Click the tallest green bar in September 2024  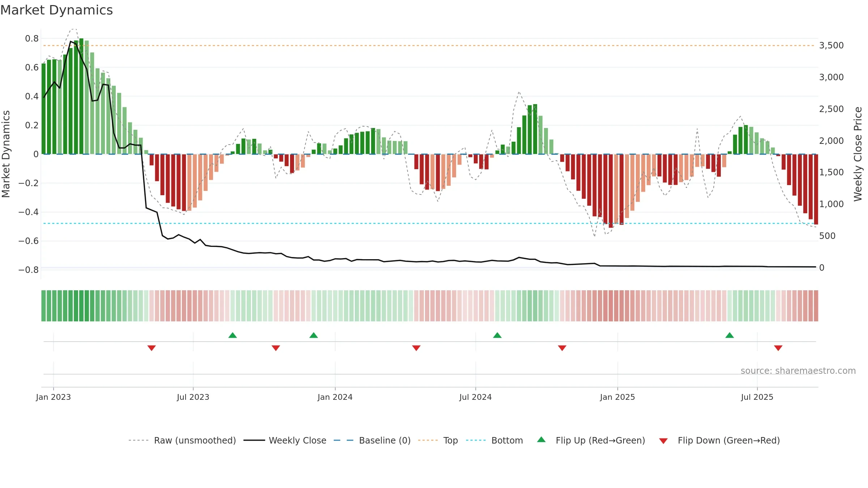[535, 129]
